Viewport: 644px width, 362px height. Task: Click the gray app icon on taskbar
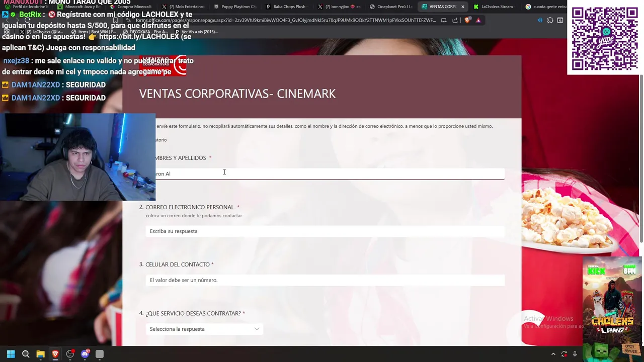pos(100,354)
